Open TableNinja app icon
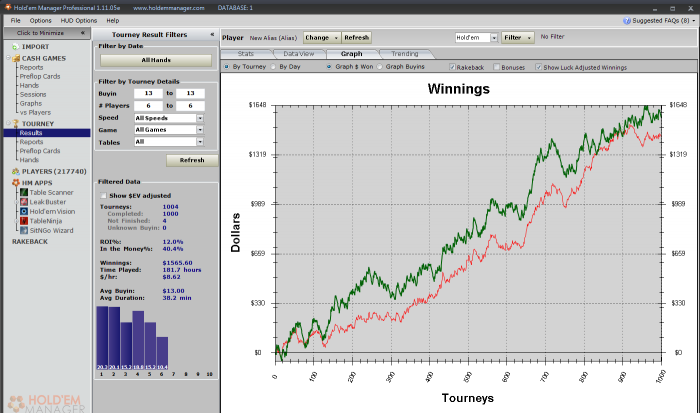700x413 pixels. 24,221
